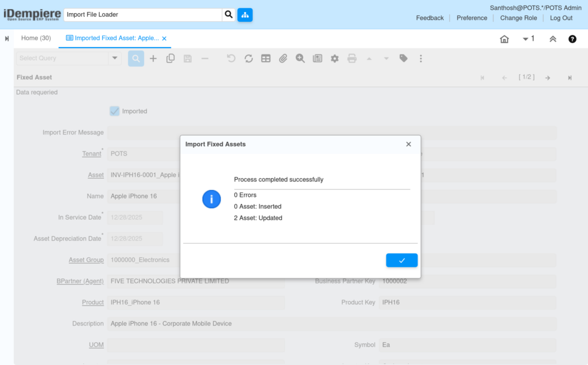The height and width of the screenshot is (365, 588).
Task: Open the label tag icon
Action: click(x=404, y=59)
